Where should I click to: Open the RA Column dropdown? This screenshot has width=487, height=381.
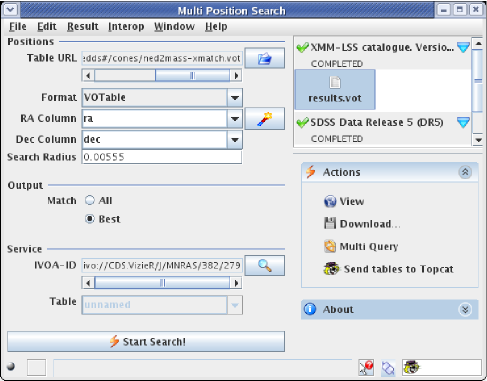pos(235,119)
